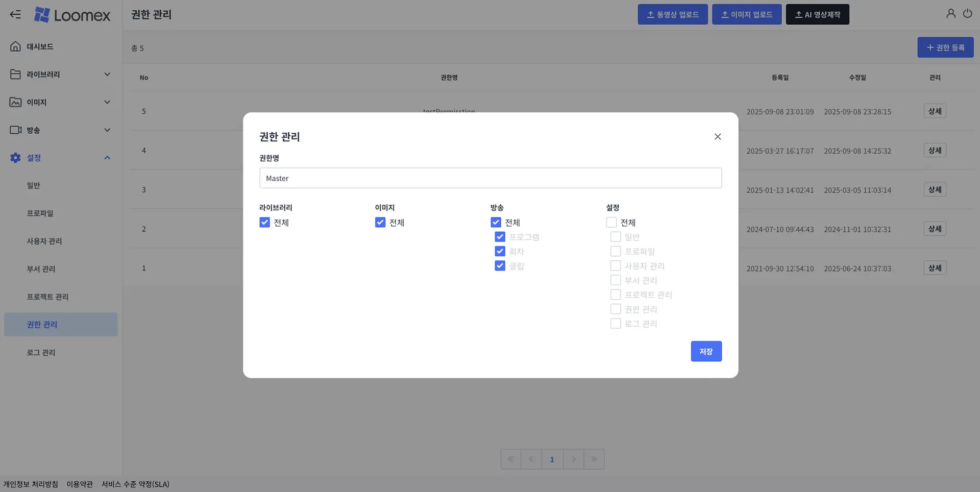Click the 권한명 text input field
Screen dimensions: 980x492
(490, 178)
